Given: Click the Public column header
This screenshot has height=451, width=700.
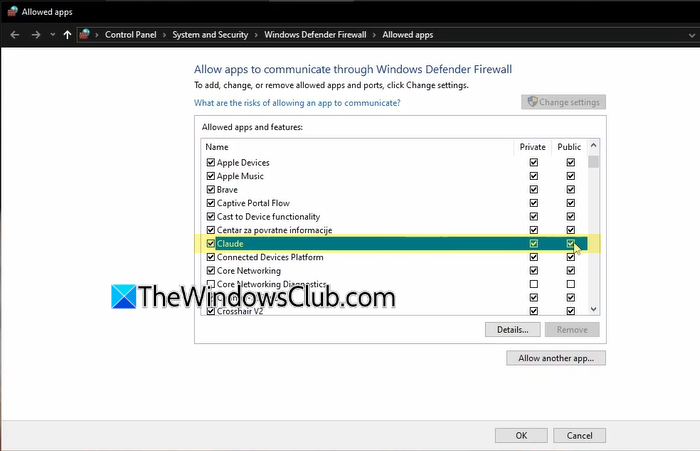Looking at the screenshot, I should click(x=569, y=147).
